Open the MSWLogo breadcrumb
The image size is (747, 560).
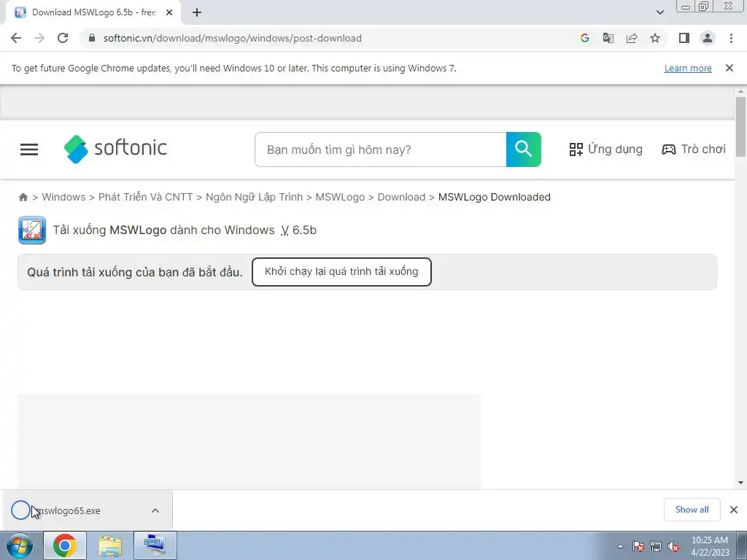[x=340, y=197]
